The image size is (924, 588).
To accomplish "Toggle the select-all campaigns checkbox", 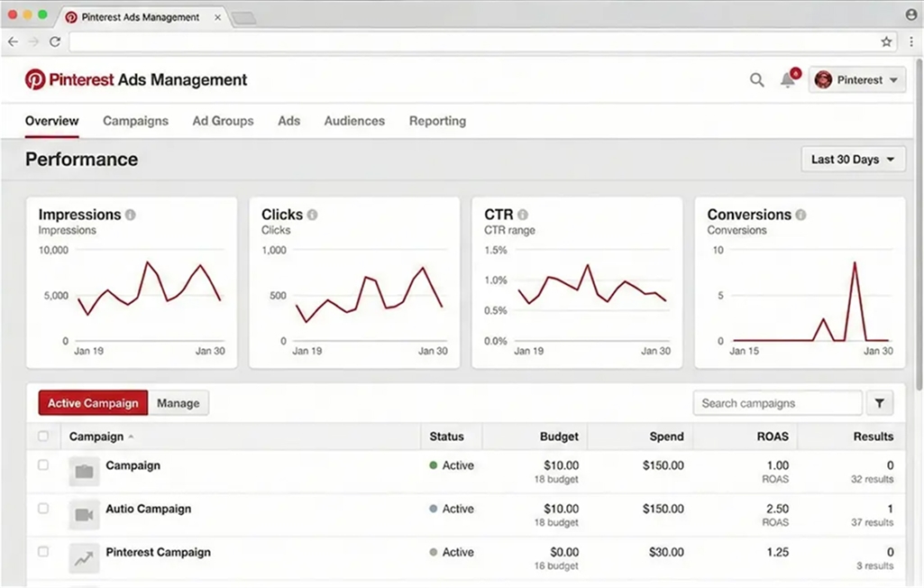I will pyautogui.click(x=43, y=436).
